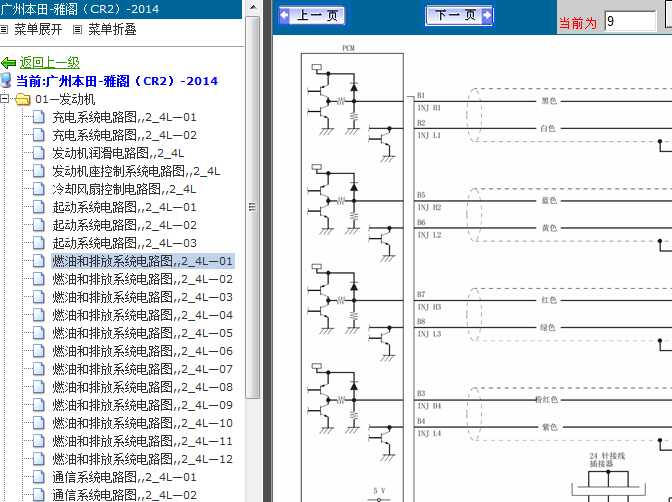This screenshot has width=672, height=502.
Task: Open 冷却风扇控制电路图,,2_4L
Action: (124, 189)
